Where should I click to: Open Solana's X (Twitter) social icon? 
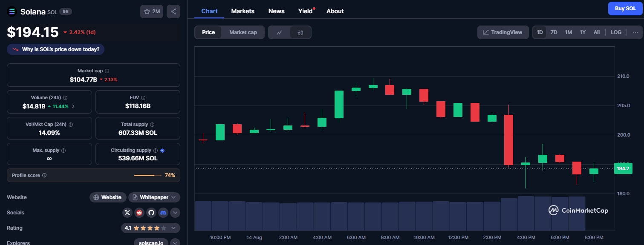click(127, 213)
